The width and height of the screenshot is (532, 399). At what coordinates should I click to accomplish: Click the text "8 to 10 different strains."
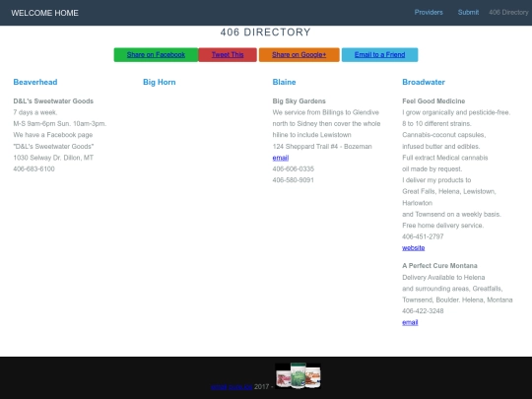click(436, 124)
